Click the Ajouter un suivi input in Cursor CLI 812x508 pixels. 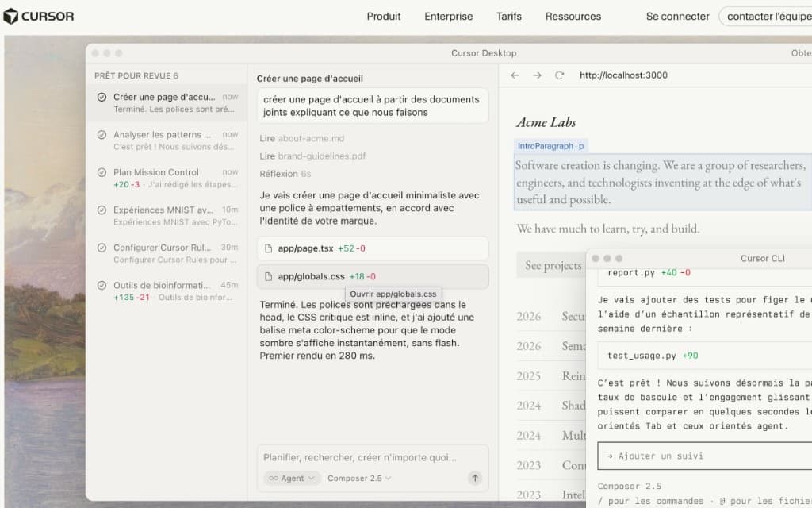705,456
